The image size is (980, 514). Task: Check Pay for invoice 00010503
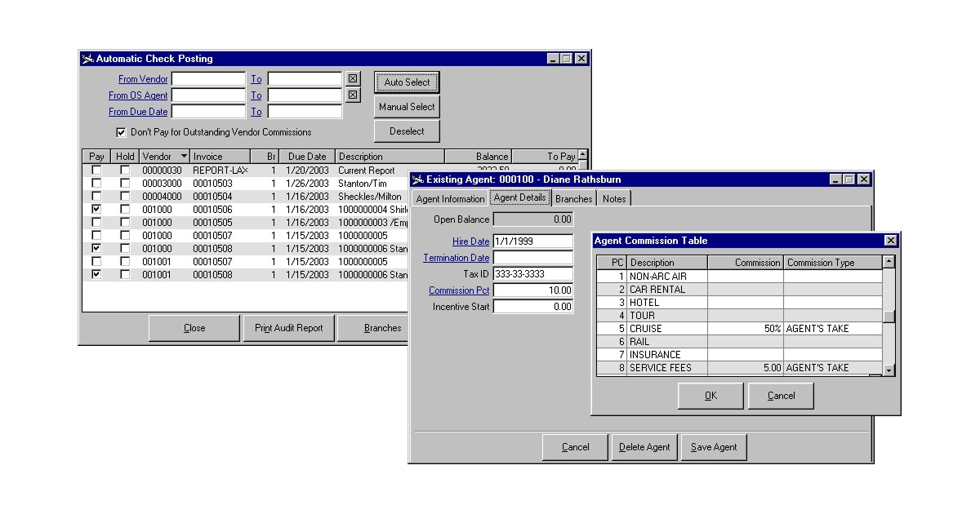[96, 184]
